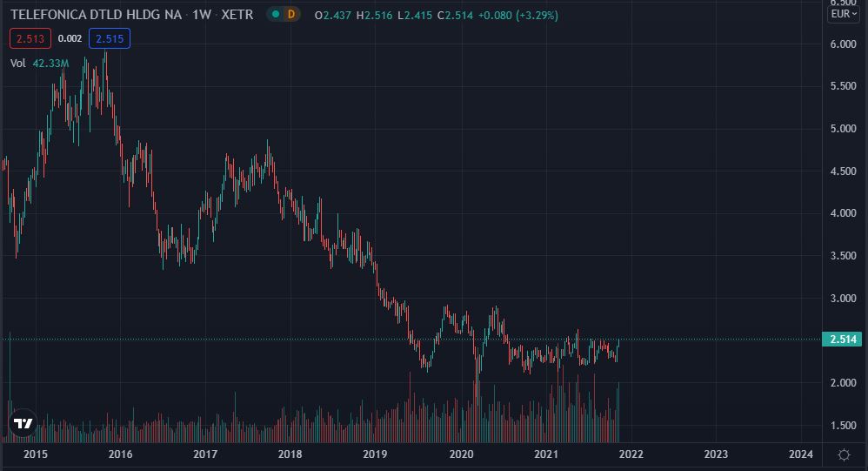Click the 3.500 price scale label
Viewport: 868px width, 471px height.
(x=843, y=256)
